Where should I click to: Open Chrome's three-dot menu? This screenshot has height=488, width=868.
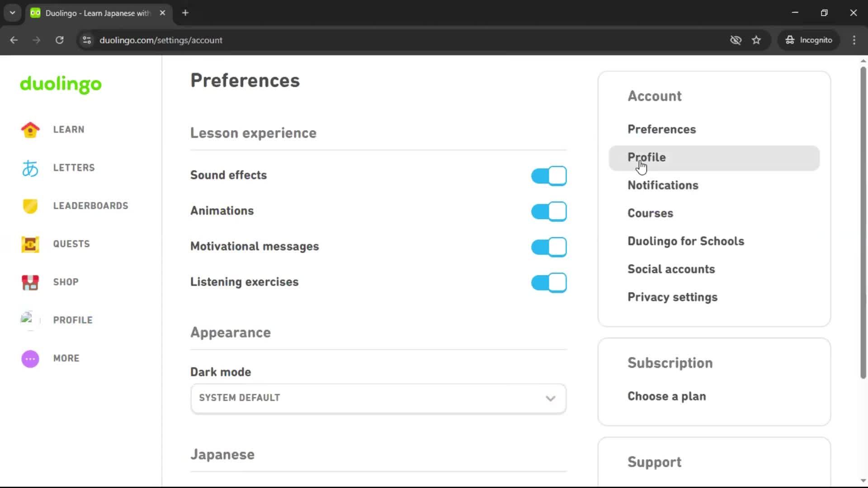[854, 40]
